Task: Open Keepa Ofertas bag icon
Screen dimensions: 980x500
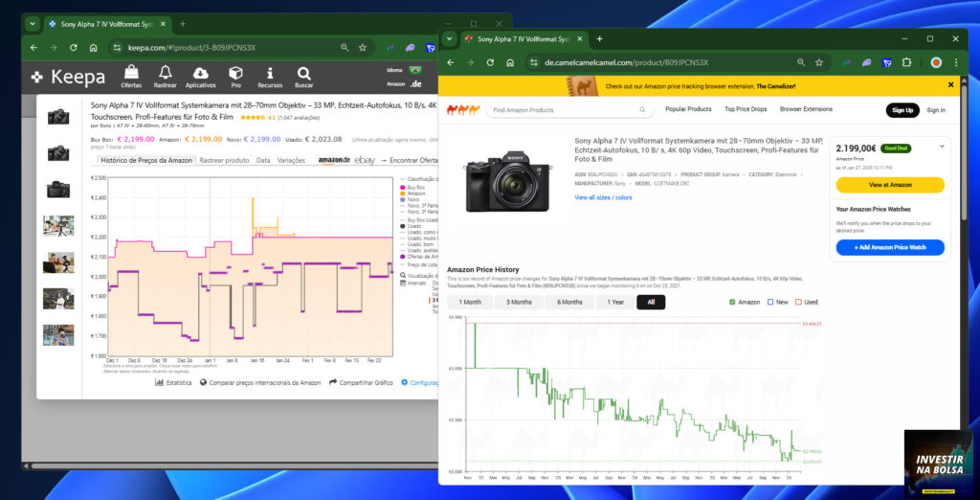Action: tap(131, 73)
